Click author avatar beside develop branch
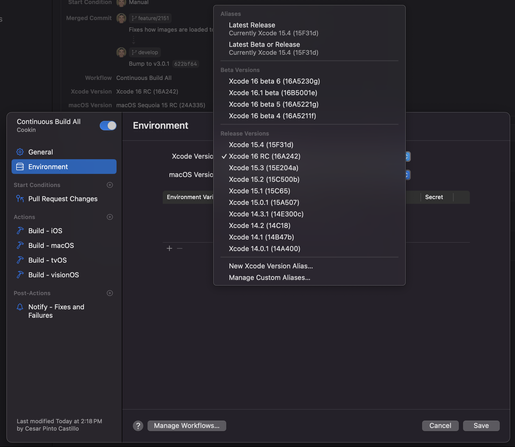515x447 pixels. [x=121, y=52]
